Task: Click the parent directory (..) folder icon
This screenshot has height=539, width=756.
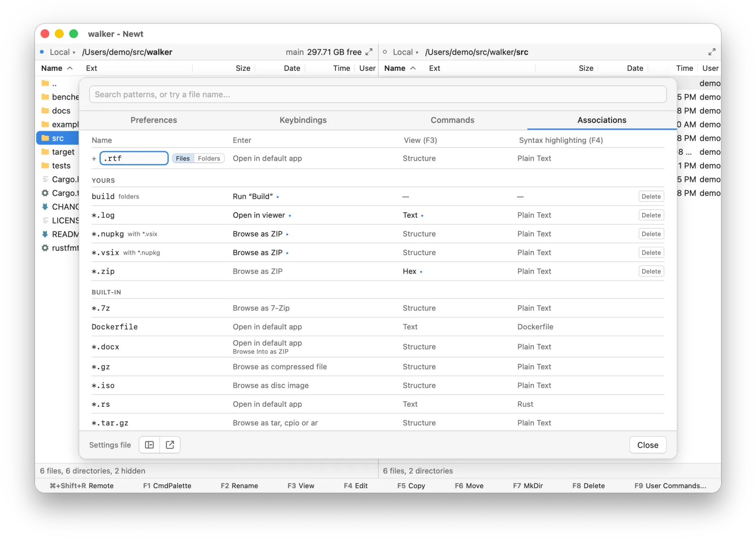Action: [x=45, y=83]
